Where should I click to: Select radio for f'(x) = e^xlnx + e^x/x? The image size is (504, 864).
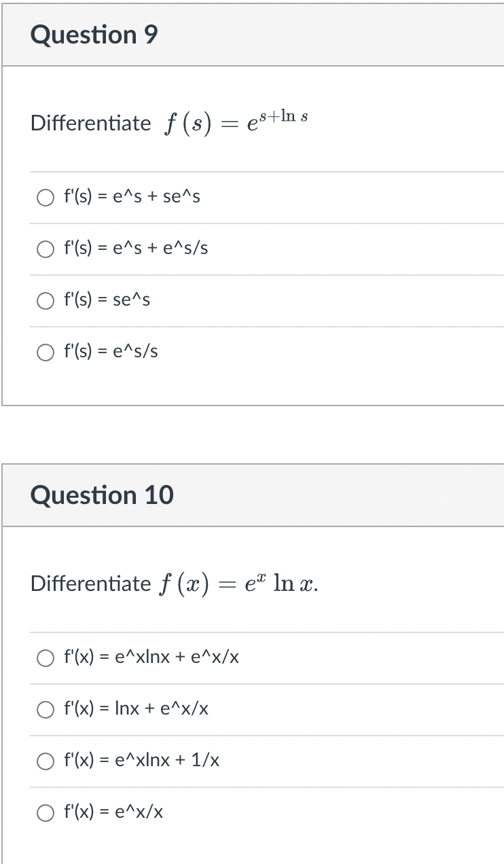tap(46, 658)
